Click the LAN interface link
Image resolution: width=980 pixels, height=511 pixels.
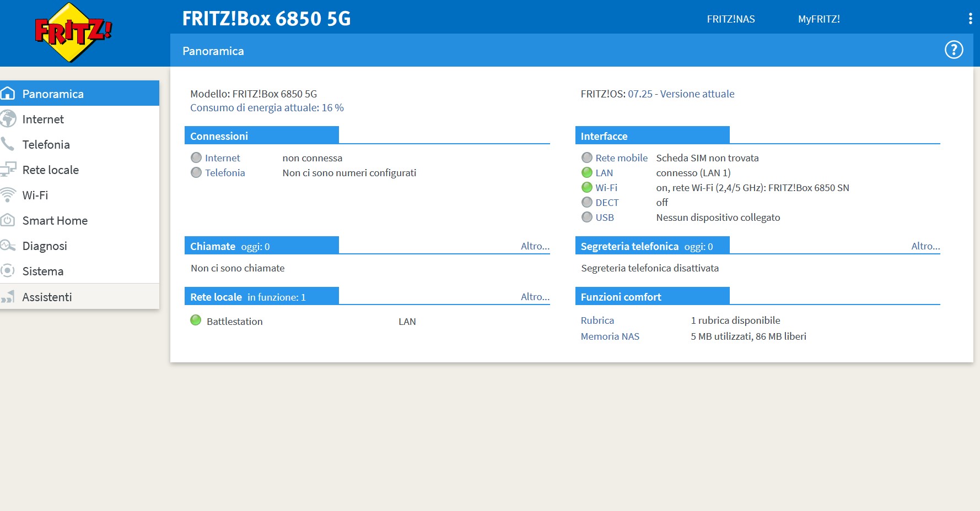pos(604,172)
